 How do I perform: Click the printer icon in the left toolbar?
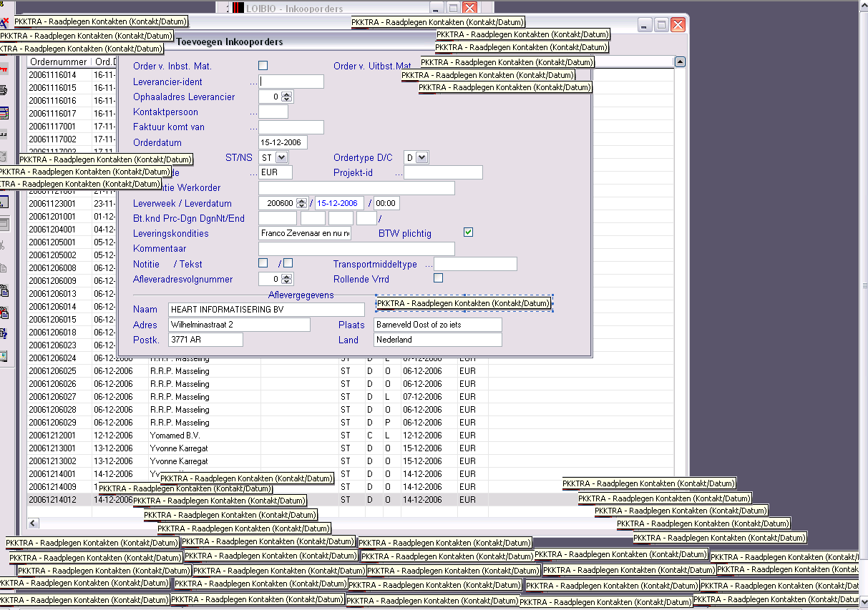coord(4,91)
